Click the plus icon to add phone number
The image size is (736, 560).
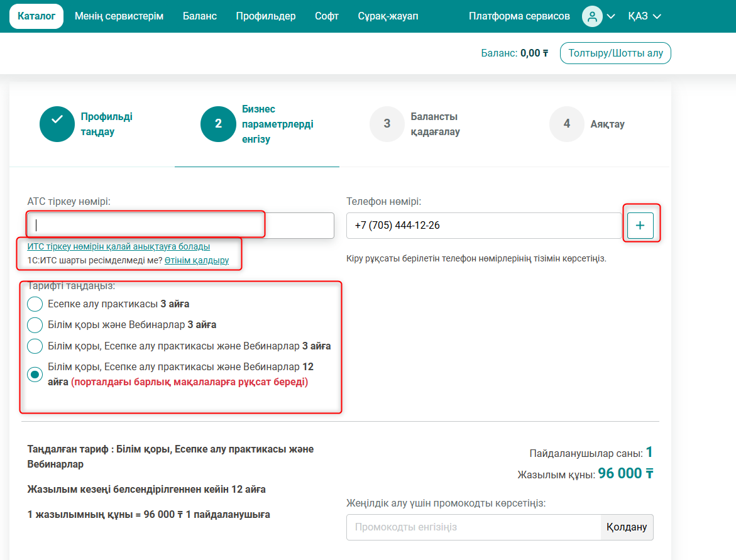[640, 226]
